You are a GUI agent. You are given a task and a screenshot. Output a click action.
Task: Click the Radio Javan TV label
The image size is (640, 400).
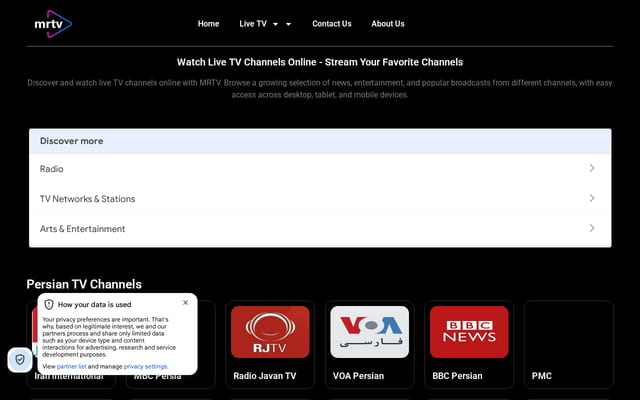(x=264, y=376)
